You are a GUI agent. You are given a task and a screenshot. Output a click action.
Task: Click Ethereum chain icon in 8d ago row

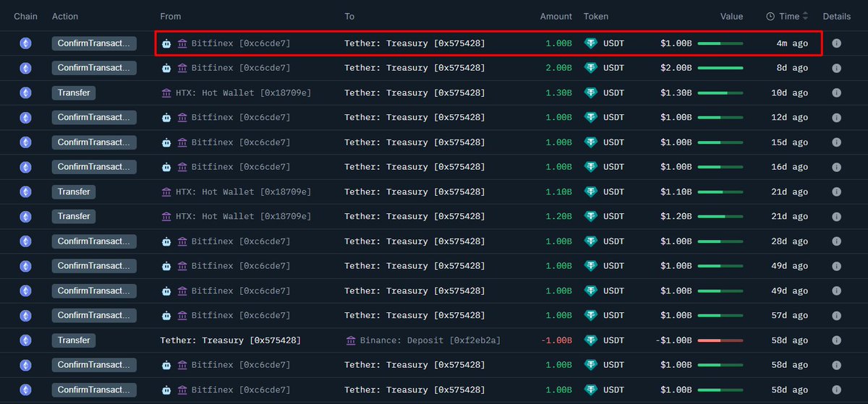[25, 68]
